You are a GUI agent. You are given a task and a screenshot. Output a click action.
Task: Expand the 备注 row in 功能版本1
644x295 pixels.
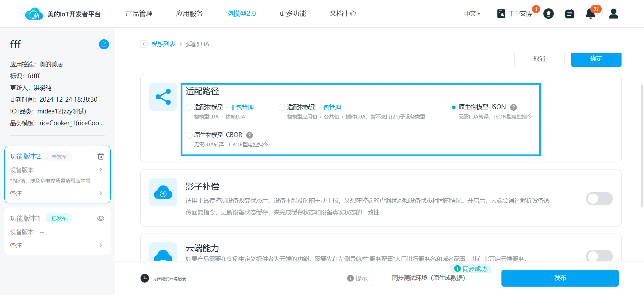point(101,245)
